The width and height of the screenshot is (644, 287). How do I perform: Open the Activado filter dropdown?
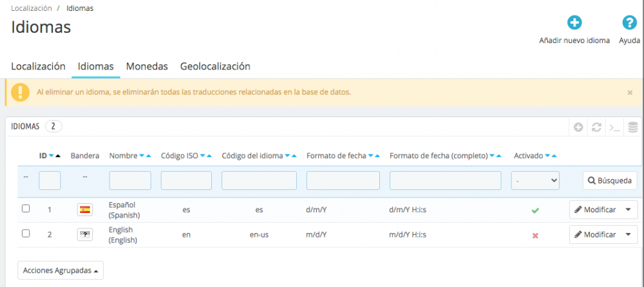coord(535,181)
